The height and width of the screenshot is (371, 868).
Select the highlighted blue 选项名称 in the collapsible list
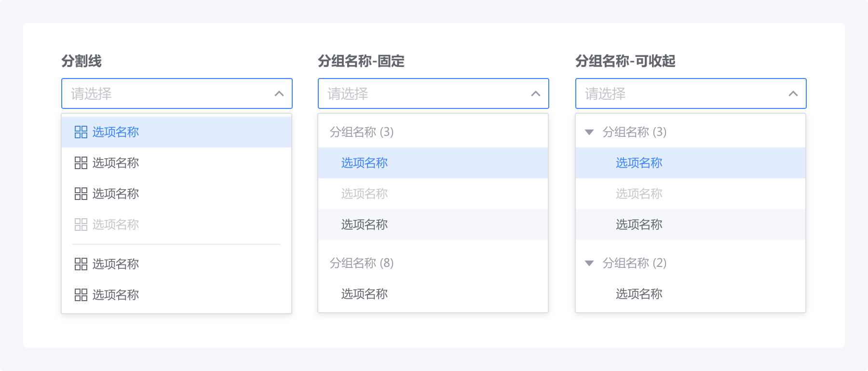coord(691,163)
